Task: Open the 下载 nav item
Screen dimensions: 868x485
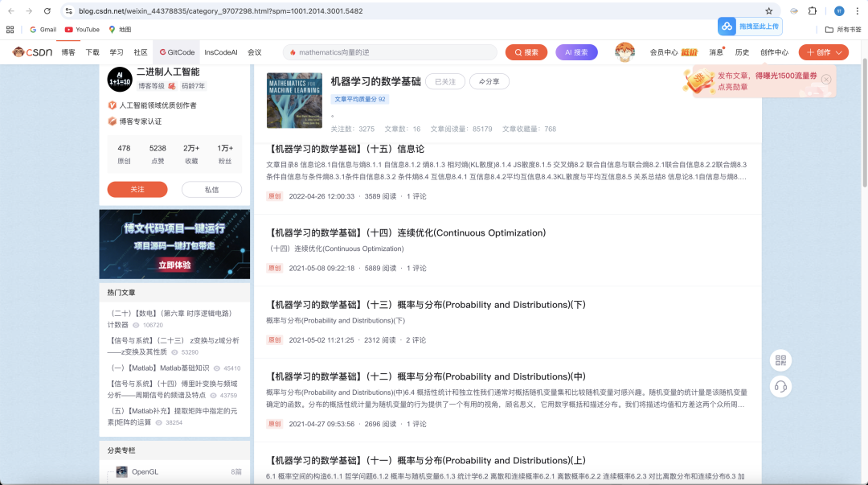Action: coord(92,52)
